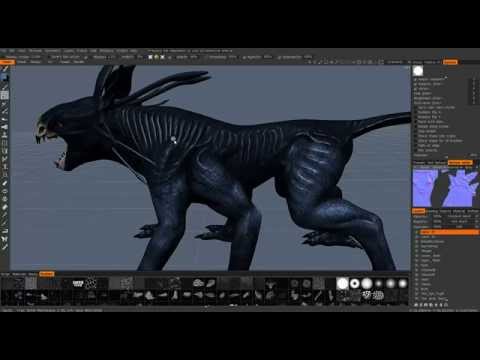
Task: Choose the white ring brush alpha
Action: click(x=355, y=284)
